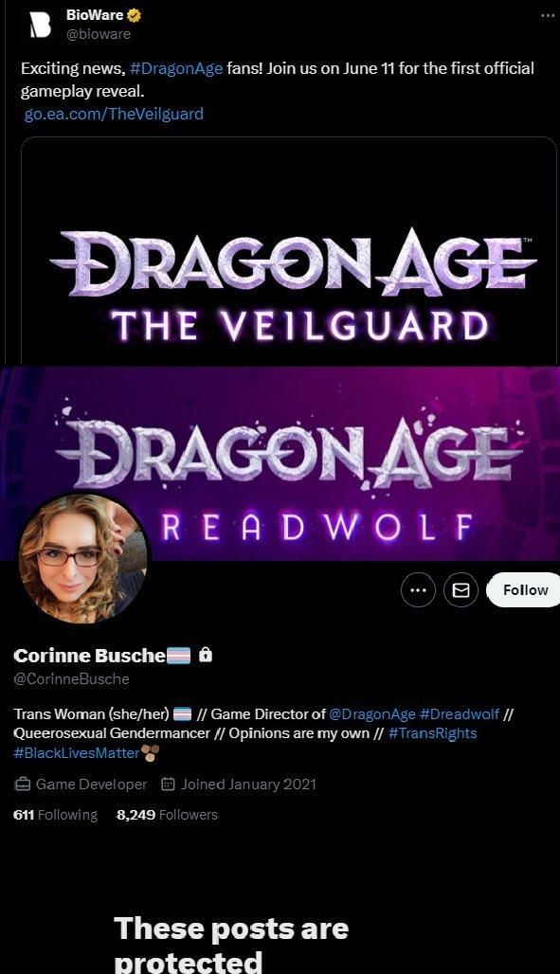The width and height of the screenshot is (560, 974).
Task: Visit the go.ea.com/TheVeilguard link
Action: click(x=114, y=114)
